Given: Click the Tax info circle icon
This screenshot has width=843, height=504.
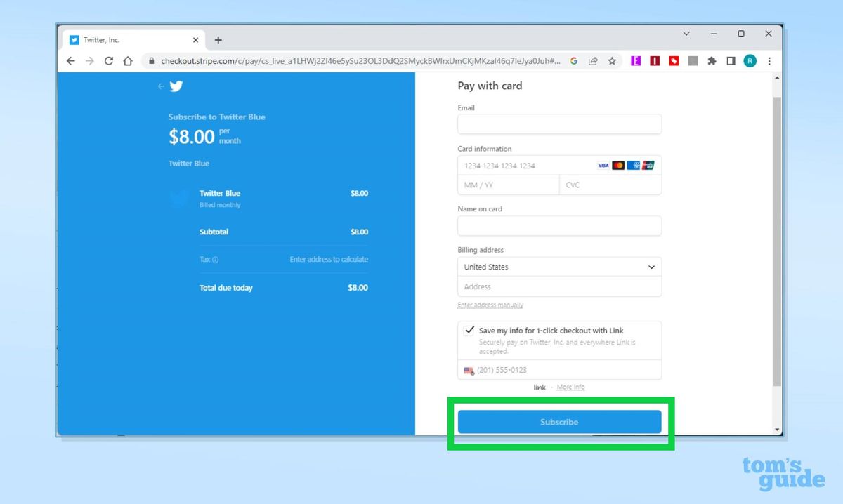Looking at the screenshot, I should pos(215,259).
